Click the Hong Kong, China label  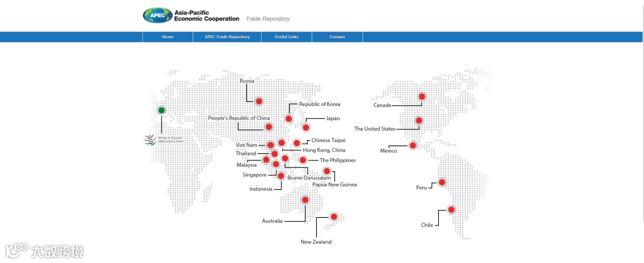coord(324,150)
